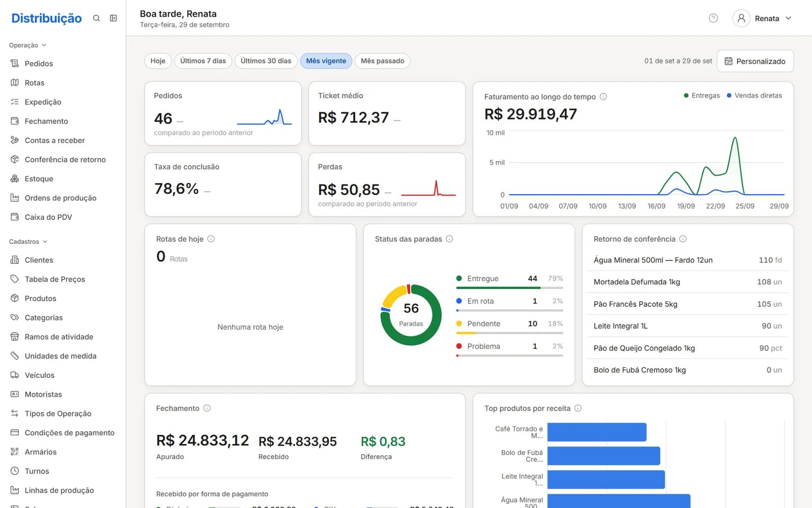Image resolution: width=812 pixels, height=508 pixels.
Task: Open the Pedidos link in sidebar
Action: [x=39, y=63]
